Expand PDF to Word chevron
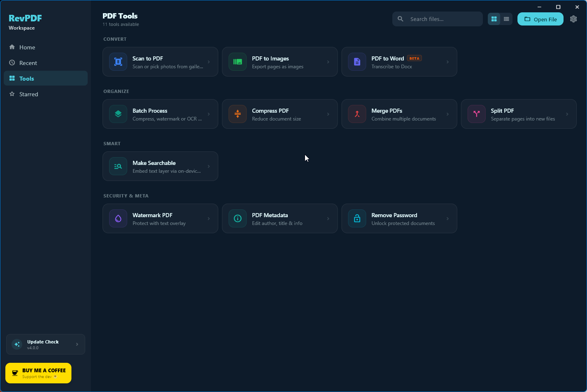This screenshot has height=392, width=587. pos(447,62)
